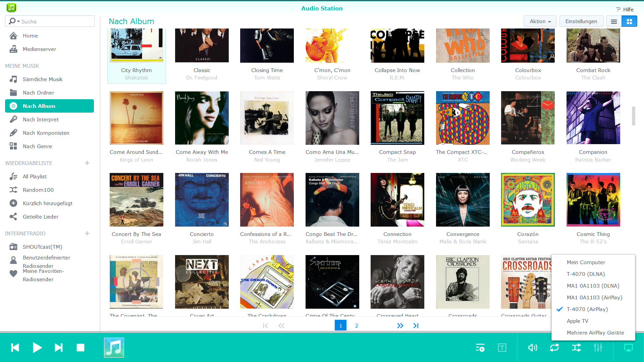Click the Sheryl Crow artist text

click(x=332, y=78)
